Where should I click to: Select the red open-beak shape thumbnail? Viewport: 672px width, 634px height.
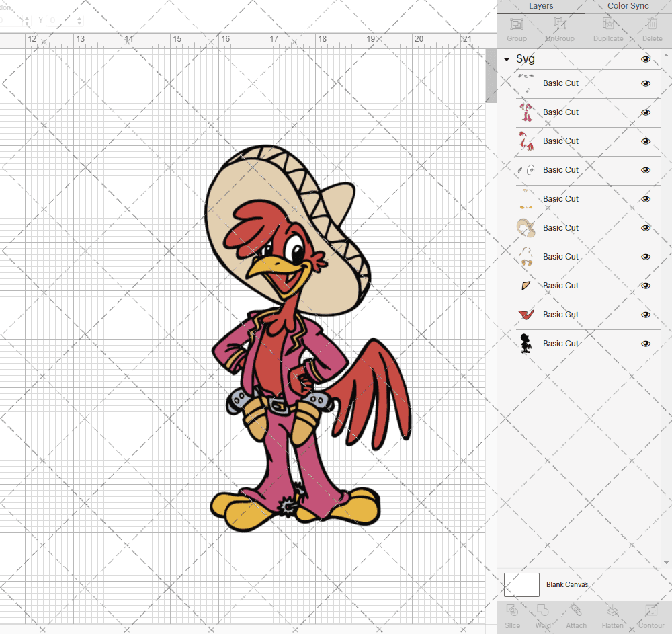click(526, 315)
